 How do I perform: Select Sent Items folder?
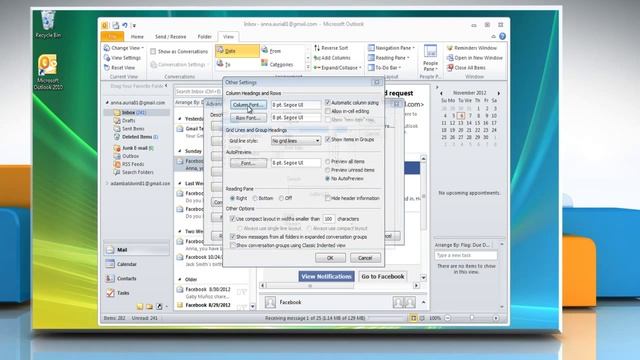[129, 129]
